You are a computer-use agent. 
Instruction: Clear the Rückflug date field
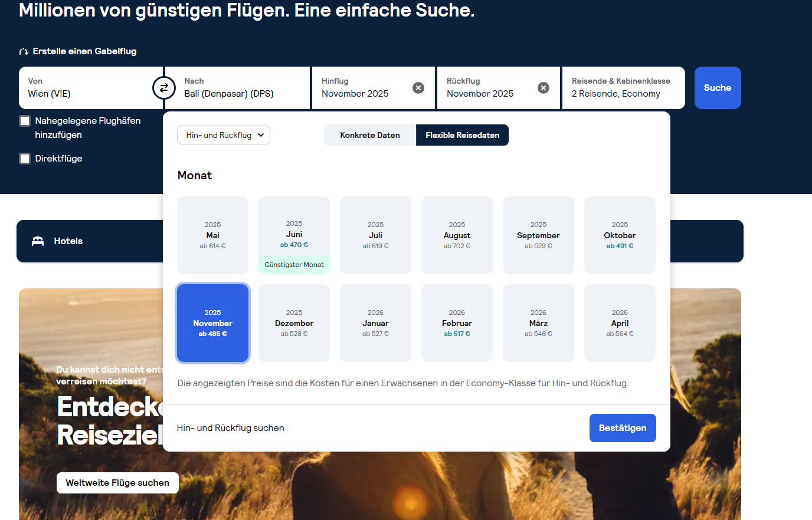[x=543, y=88]
